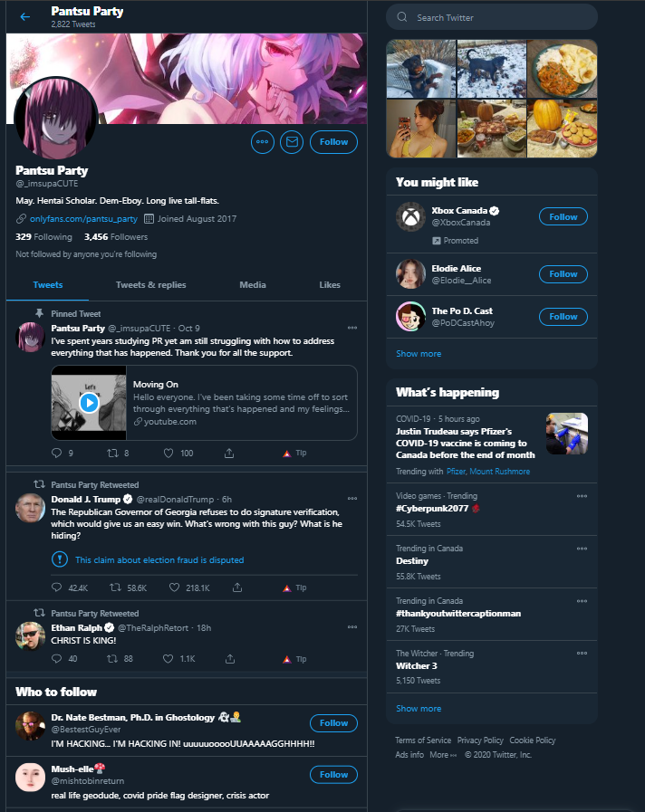This screenshot has width=645, height=812.
Task: Switch to Tweets & replies tab
Action: [150, 285]
